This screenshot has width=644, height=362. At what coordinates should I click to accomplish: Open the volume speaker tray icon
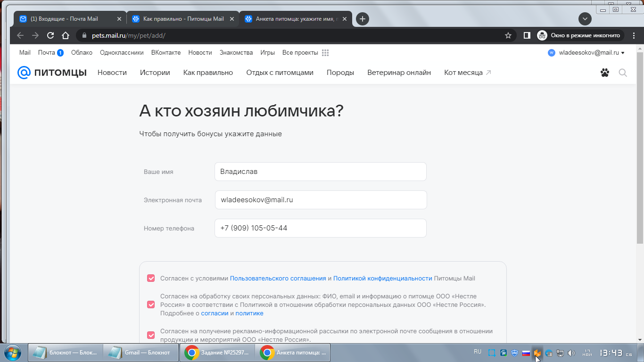tap(571, 353)
